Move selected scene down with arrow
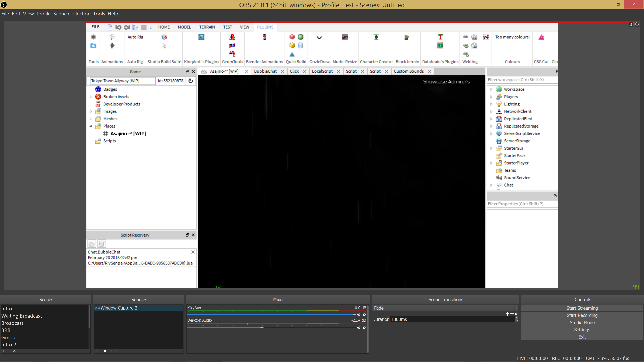Screen dimensions: 644x362 [x=19, y=351]
